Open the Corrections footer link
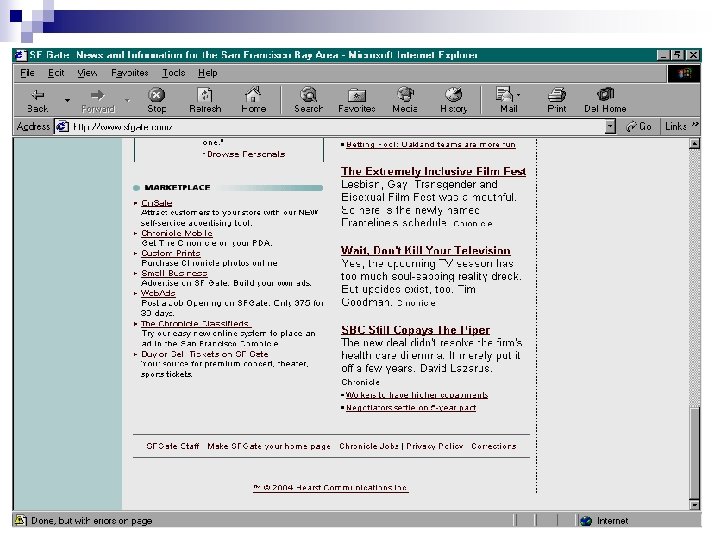Screen dimensions: 720x540 (x=494, y=446)
